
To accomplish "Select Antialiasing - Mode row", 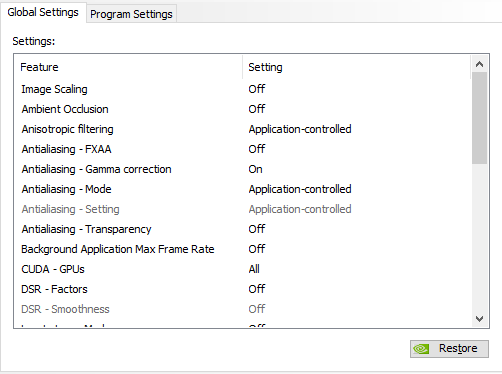I will point(242,189).
